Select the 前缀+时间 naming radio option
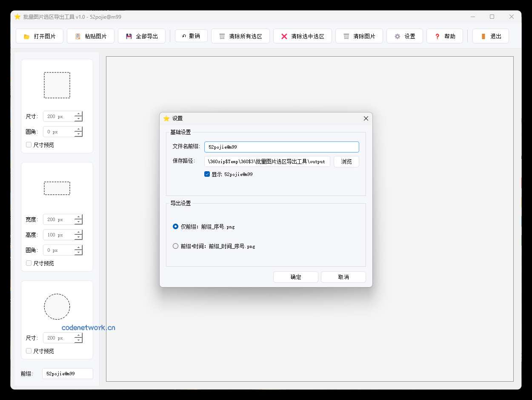Screen dimensions: 532x400 coord(175,246)
